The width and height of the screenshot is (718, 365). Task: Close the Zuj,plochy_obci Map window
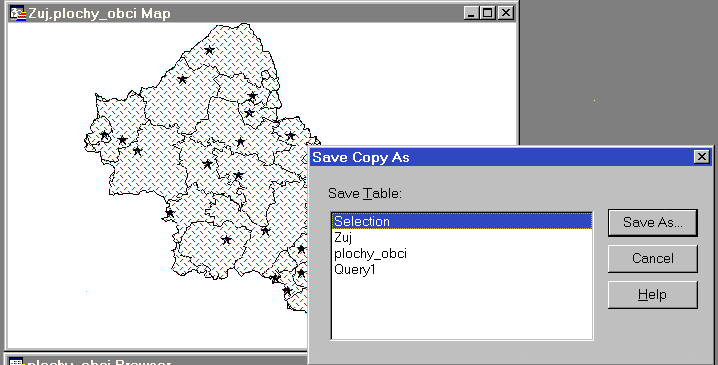point(506,13)
